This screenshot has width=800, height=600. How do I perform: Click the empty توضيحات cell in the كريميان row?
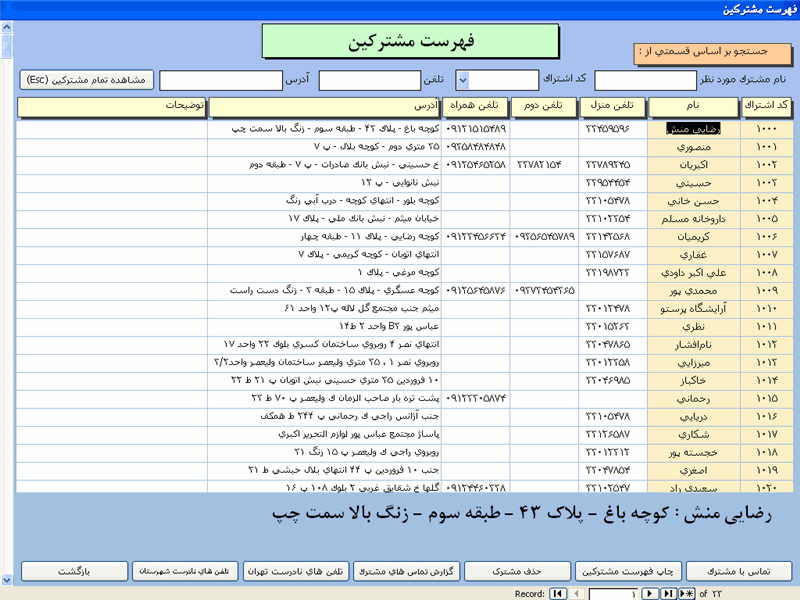click(x=111, y=237)
